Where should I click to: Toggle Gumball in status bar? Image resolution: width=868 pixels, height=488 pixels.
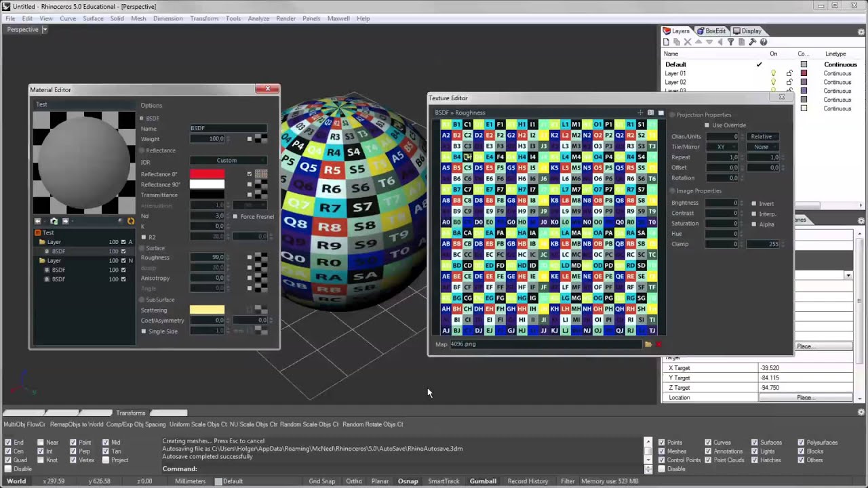483,481
